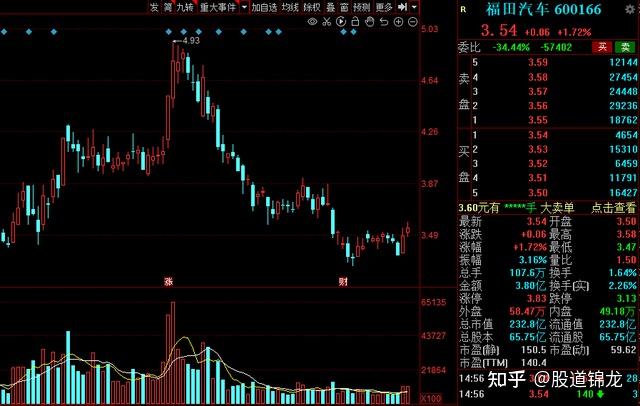
Task: Select sell level 4 price 3.58
Action: click(538, 77)
